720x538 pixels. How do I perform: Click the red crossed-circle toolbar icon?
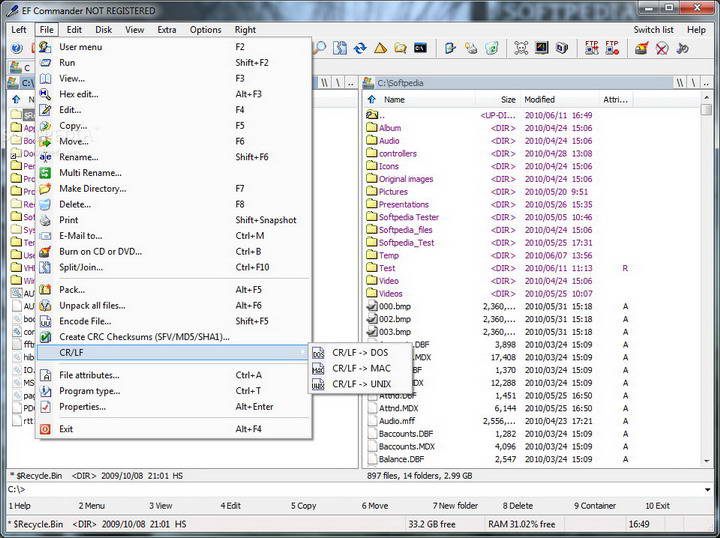661,48
